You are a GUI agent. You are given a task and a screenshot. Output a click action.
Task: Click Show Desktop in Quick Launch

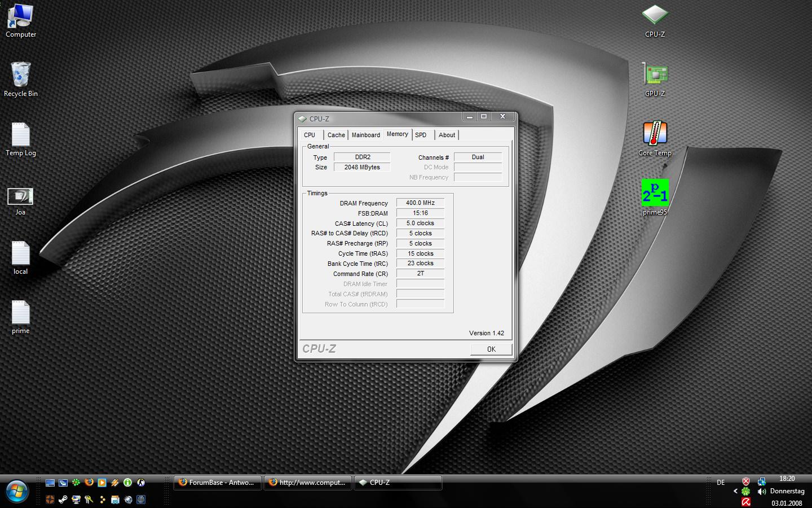point(50,483)
